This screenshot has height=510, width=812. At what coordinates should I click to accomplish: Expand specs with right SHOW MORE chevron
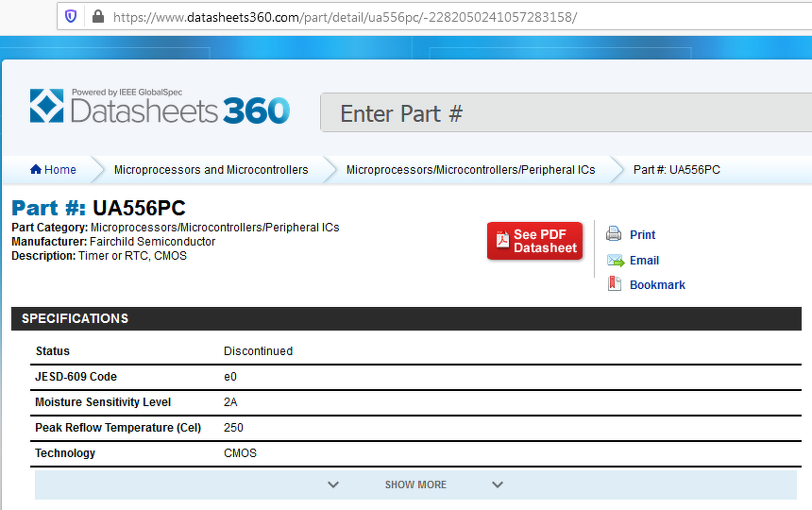coord(498,484)
